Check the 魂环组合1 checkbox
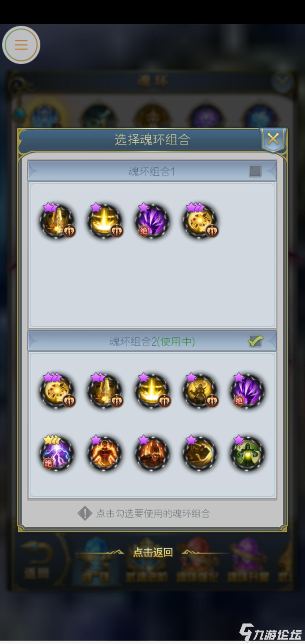Image resolution: width=305 pixels, height=644 pixels. [x=255, y=171]
